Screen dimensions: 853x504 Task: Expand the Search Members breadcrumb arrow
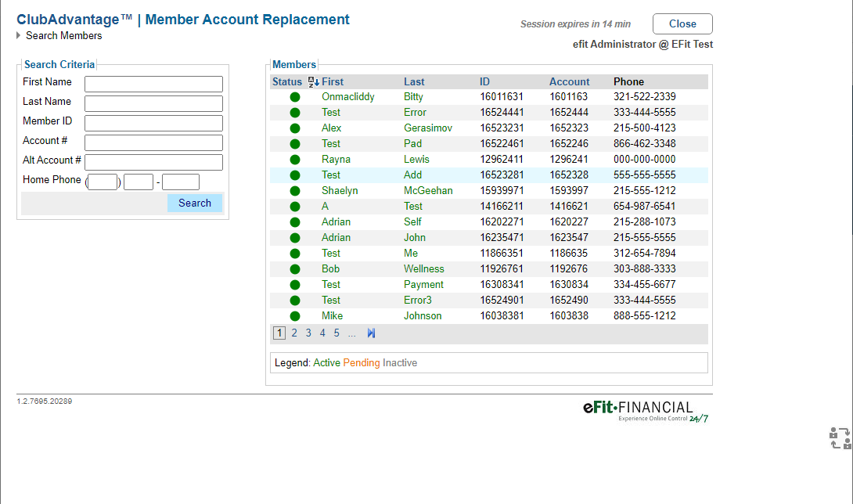(x=19, y=35)
